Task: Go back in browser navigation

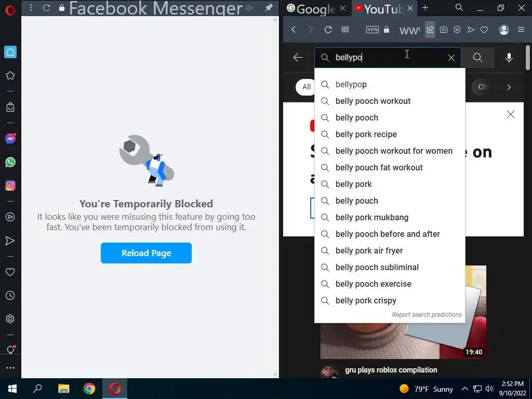Action: click(x=294, y=30)
